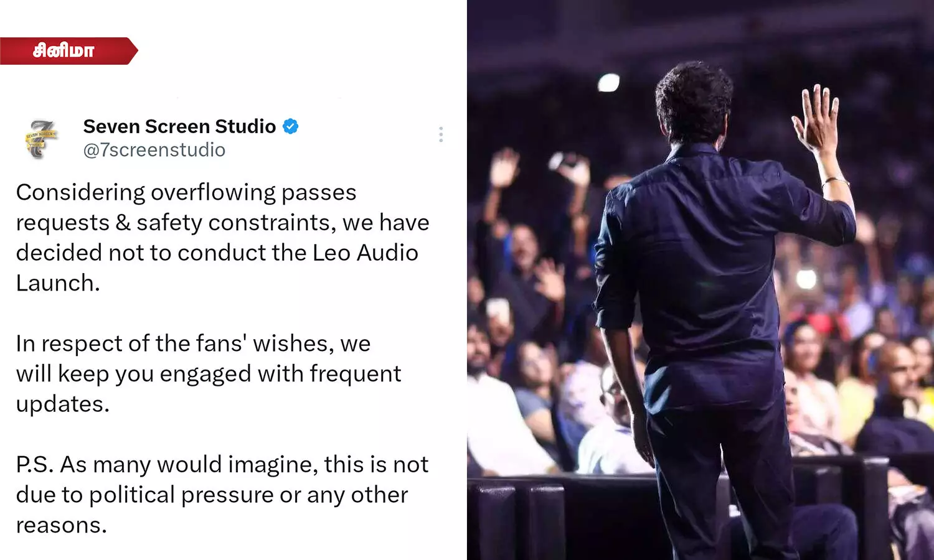
Task: Click the bright stage light in photo background
Action: 608,82
